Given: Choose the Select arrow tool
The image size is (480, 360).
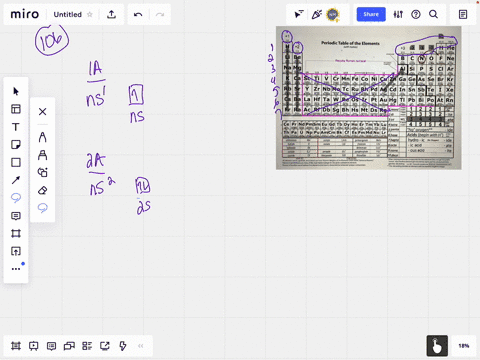Looking at the screenshot, I should (16, 91).
